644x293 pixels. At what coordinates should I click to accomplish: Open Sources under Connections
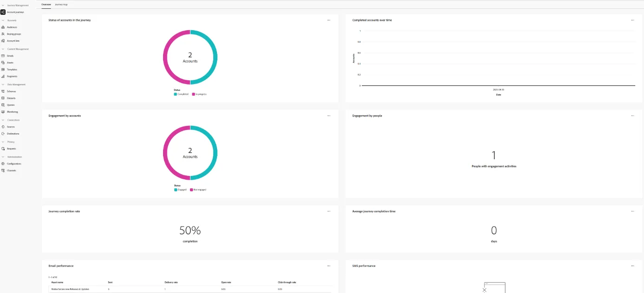point(11,127)
